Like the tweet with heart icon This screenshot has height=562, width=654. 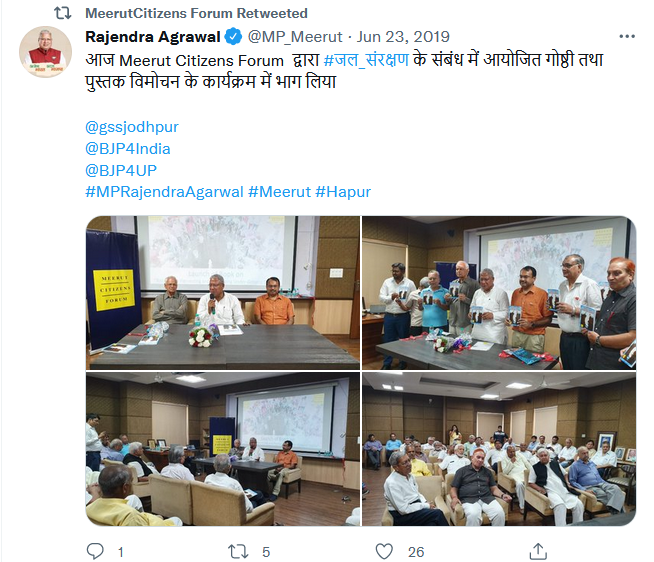[384, 552]
